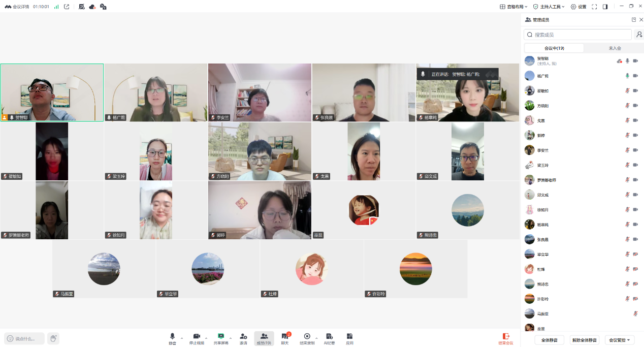Toggle 杨广莉's microphone in member list
This screenshot has height=347, width=644.
point(627,76)
